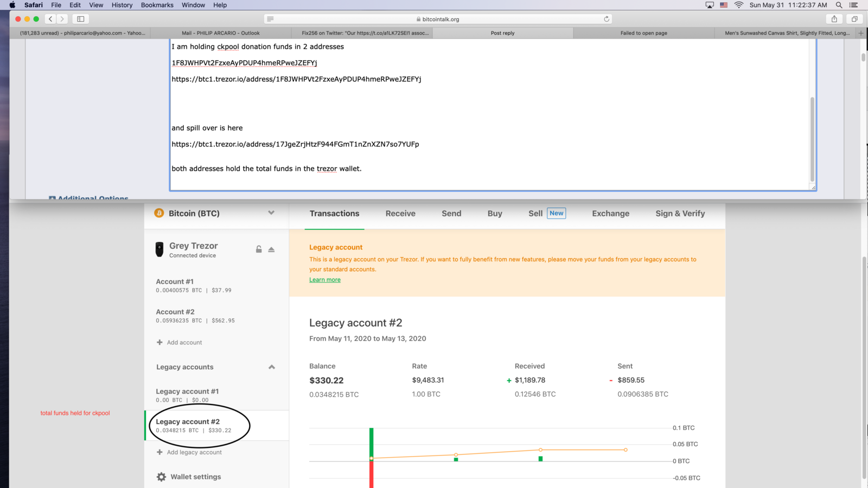Open the History menu
This screenshot has width=868, height=488.
pyautogui.click(x=122, y=5)
